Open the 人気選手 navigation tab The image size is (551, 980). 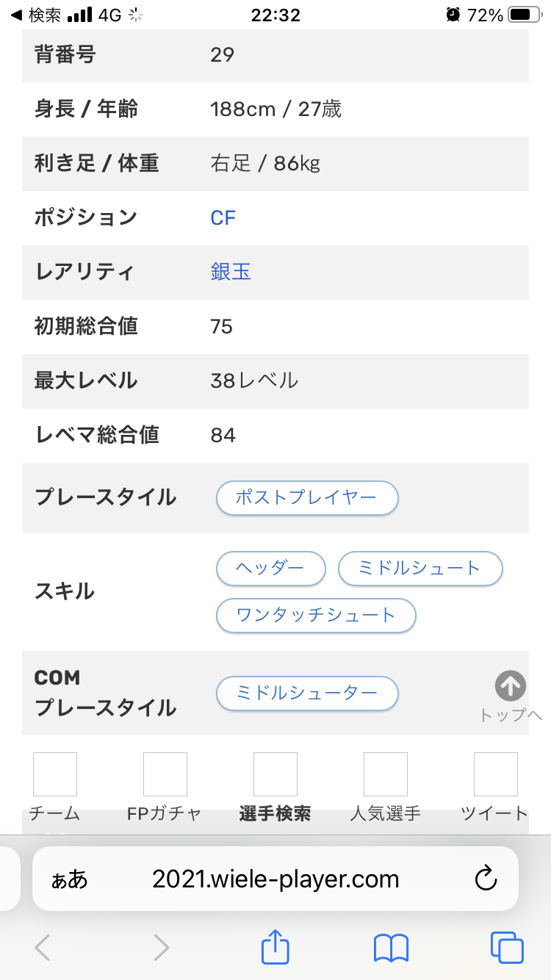(385, 787)
